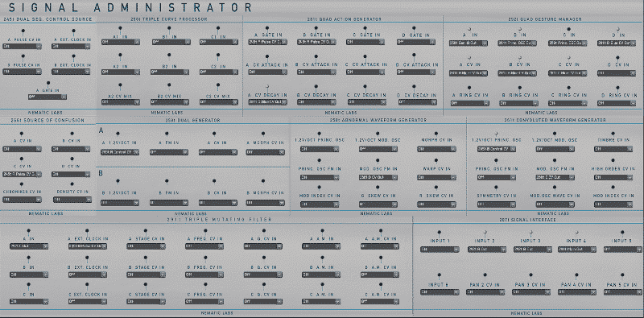The image size is (644, 318).
Task: Select the B Pulse CV In jack
Action: [x=23, y=56]
